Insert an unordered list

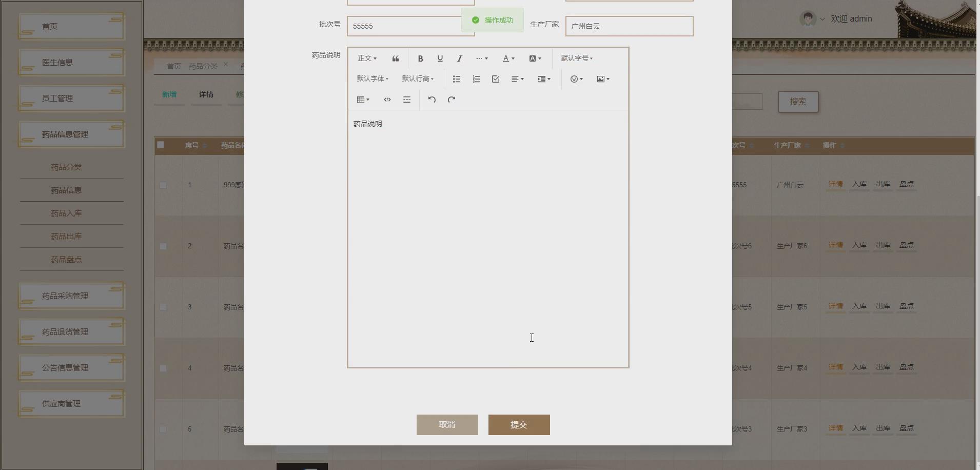pos(456,79)
